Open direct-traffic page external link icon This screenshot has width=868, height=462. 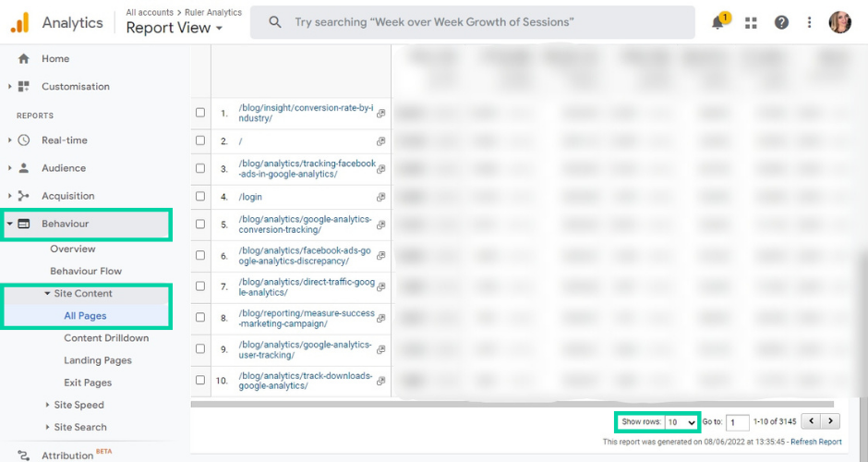click(380, 287)
